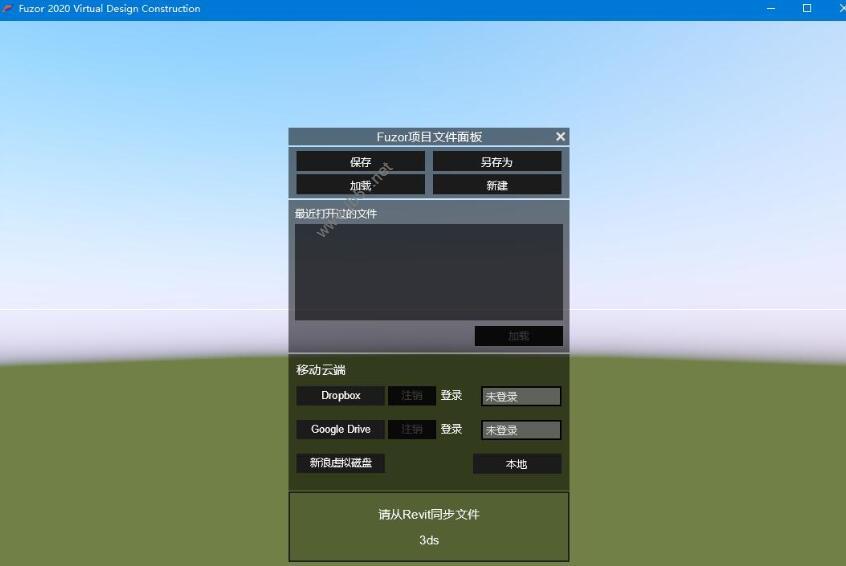Click 登录 in the Google Drive row
846x566 pixels.
(451, 429)
